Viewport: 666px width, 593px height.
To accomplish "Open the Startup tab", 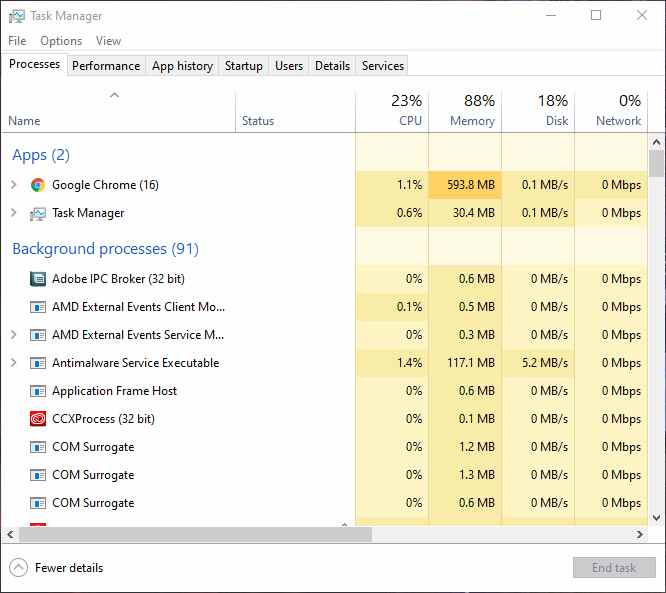I will point(243,66).
